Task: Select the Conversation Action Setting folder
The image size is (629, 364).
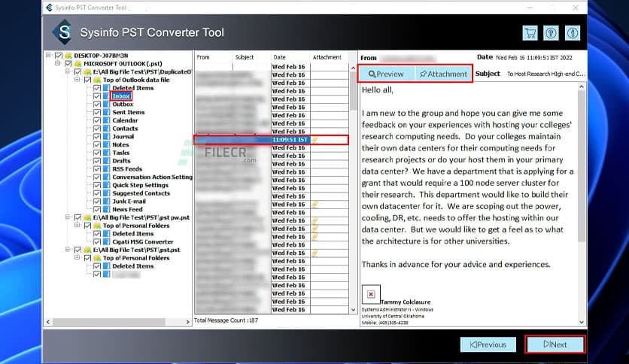Action: (x=152, y=177)
